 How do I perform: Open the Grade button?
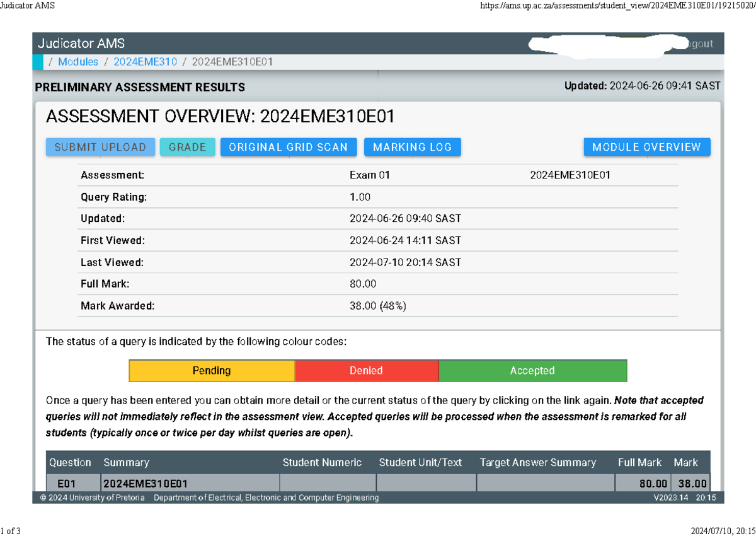coord(187,147)
